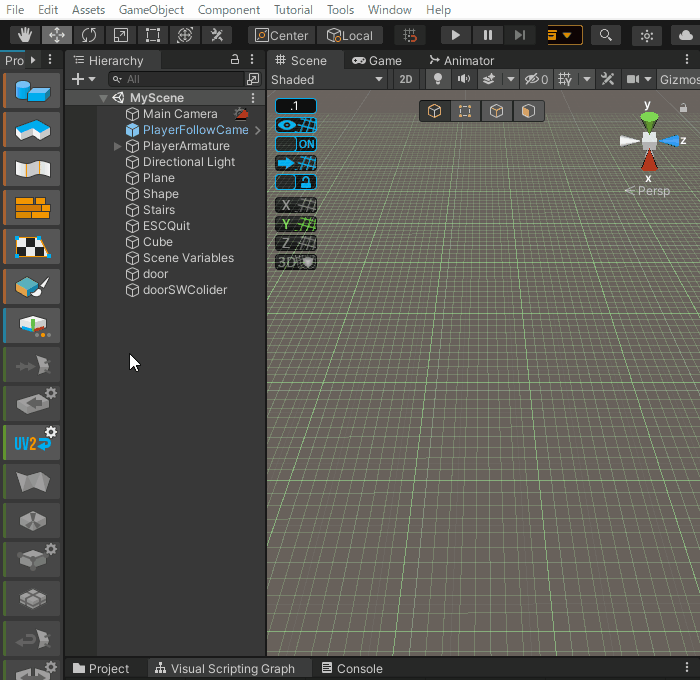Expand the PlayerArmature tree item
The height and width of the screenshot is (680, 700).
(118, 146)
